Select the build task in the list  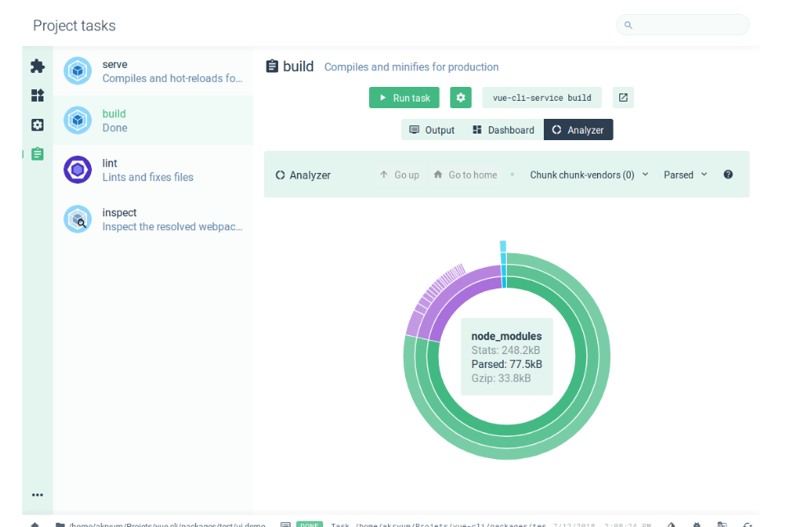[153, 120]
